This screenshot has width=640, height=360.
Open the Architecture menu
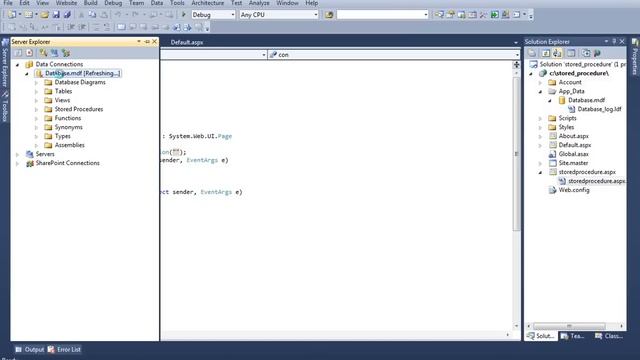207,3
